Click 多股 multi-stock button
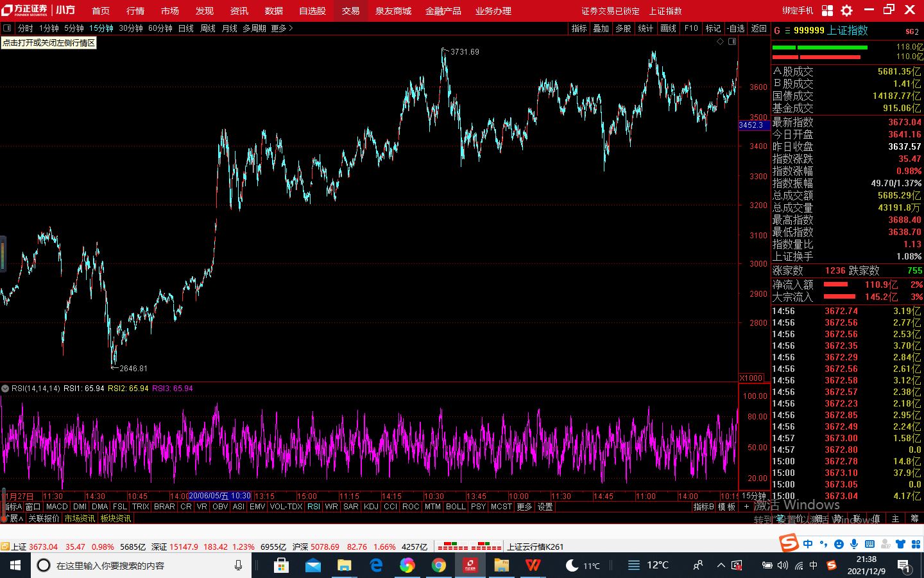Image resolution: width=924 pixels, height=578 pixels. 624,28
